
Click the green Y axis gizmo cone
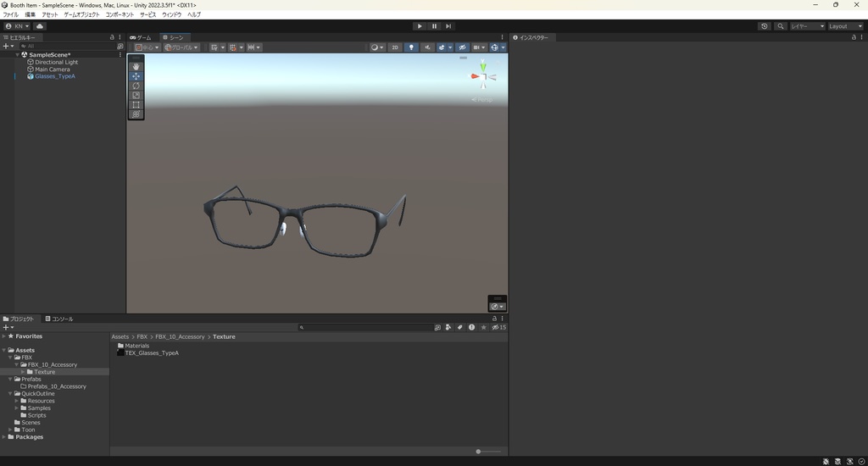pyautogui.click(x=483, y=67)
